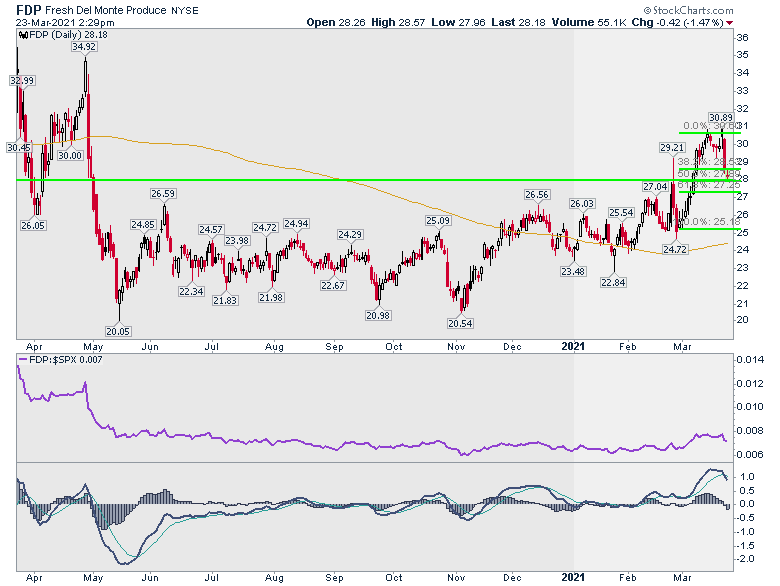Click the 2021 label on price chart axis
This screenshot has height=586, width=780.
tap(573, 346)
